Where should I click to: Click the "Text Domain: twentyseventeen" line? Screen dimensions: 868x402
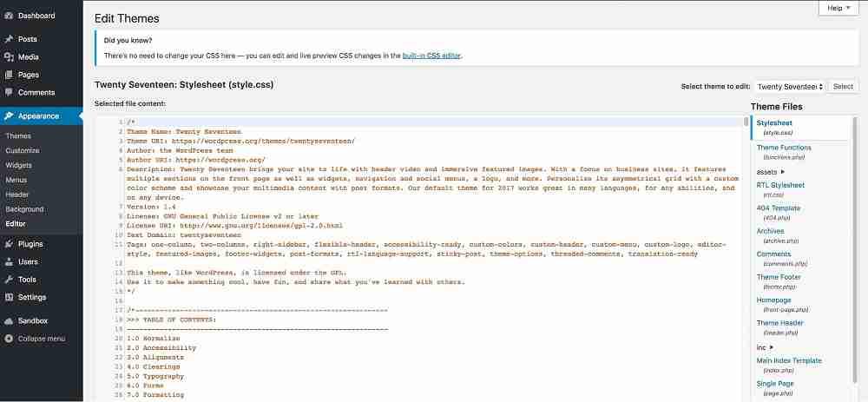tap(184, 235)
